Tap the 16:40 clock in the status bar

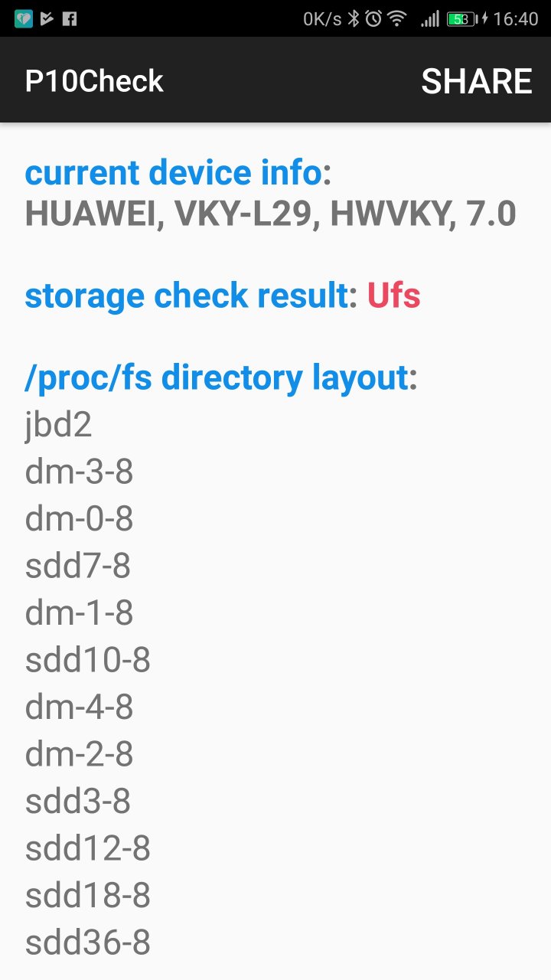point(516,18)
